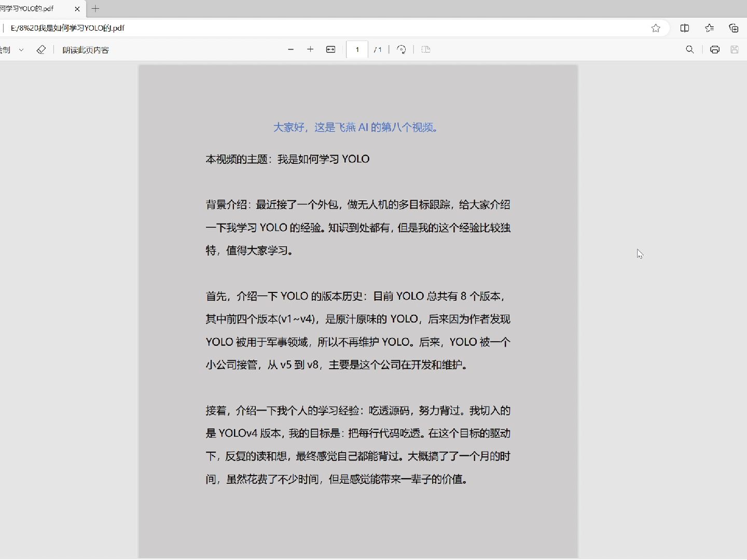Click the line 特，值得大家学习。
This screenshot has width=747, height=560.
(251, 250)
